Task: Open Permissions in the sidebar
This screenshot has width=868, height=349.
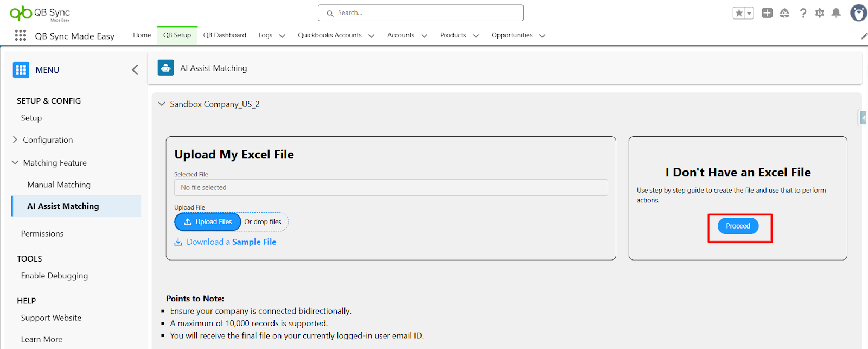Action: pyautogui.click(x=42, y=233)
